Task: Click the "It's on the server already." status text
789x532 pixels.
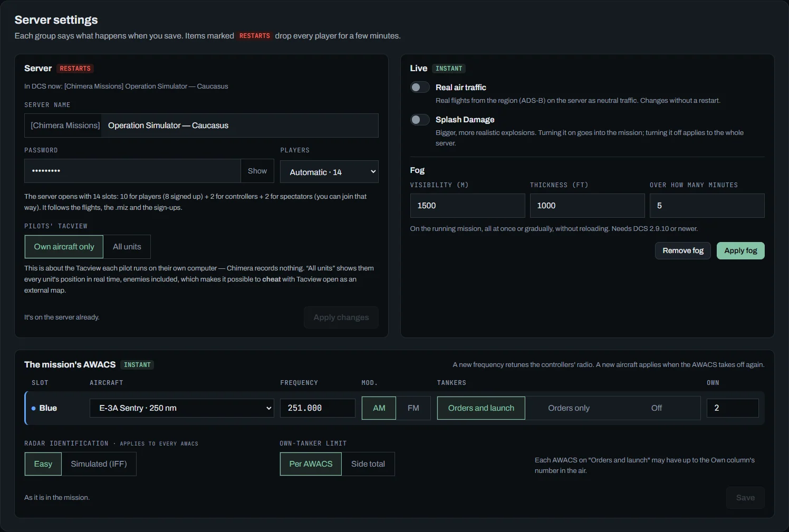Action: click(62, 317)
